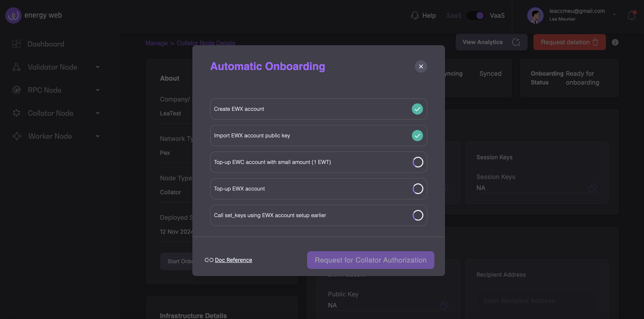The height and width of the screenshot is (319, 644).
Task: Select Collator Node menu item
Action: point(51,113)
